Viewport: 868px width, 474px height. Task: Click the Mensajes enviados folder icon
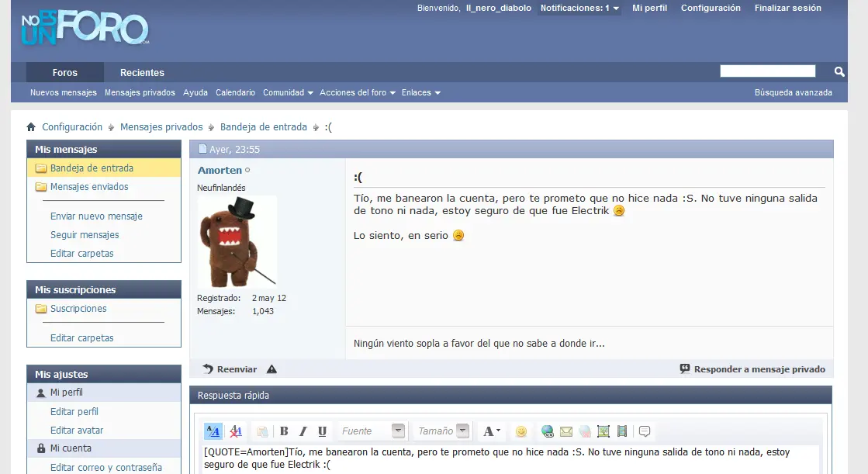click(x=41, y=187)
